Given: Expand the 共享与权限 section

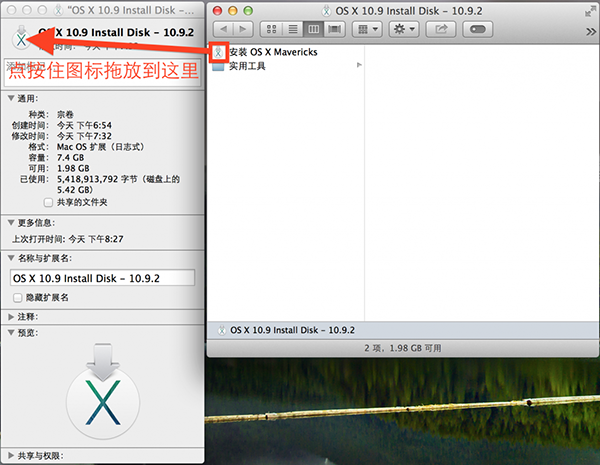Looking at the screenshot, I should point(11,455).
